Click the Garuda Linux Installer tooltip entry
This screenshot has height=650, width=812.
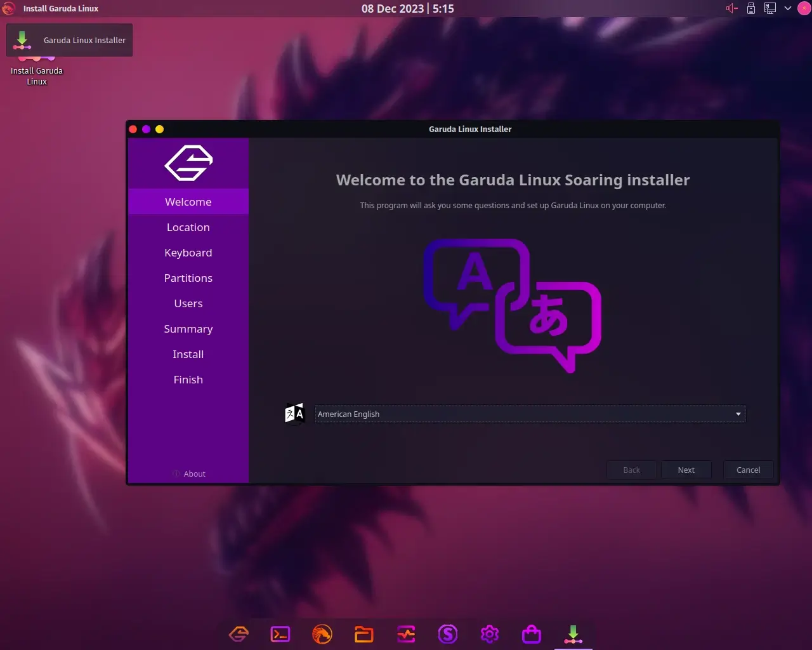coord(70,40)
